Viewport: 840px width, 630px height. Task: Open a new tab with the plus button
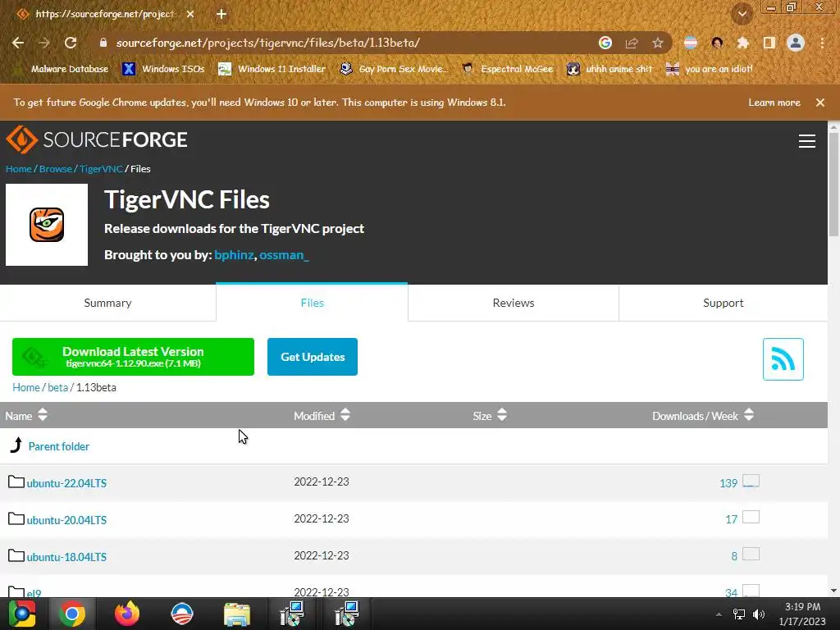click(221, 15)
